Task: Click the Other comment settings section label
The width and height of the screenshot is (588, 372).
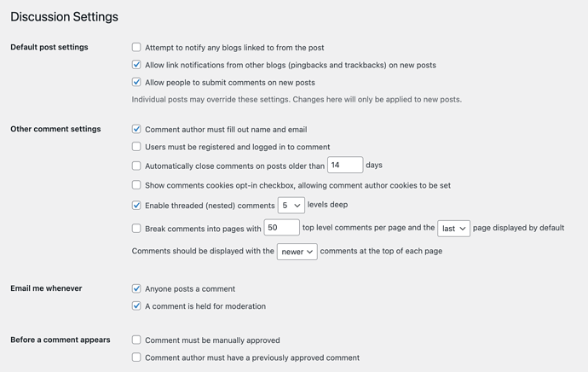Action: pos(55,130)
